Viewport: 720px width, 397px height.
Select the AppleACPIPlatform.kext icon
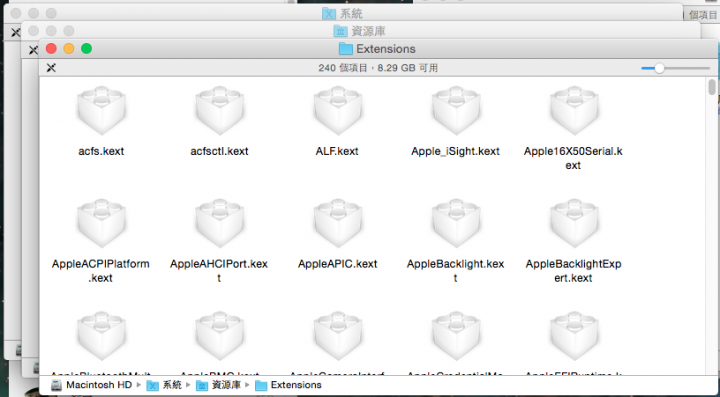click(x=101, y=223)
